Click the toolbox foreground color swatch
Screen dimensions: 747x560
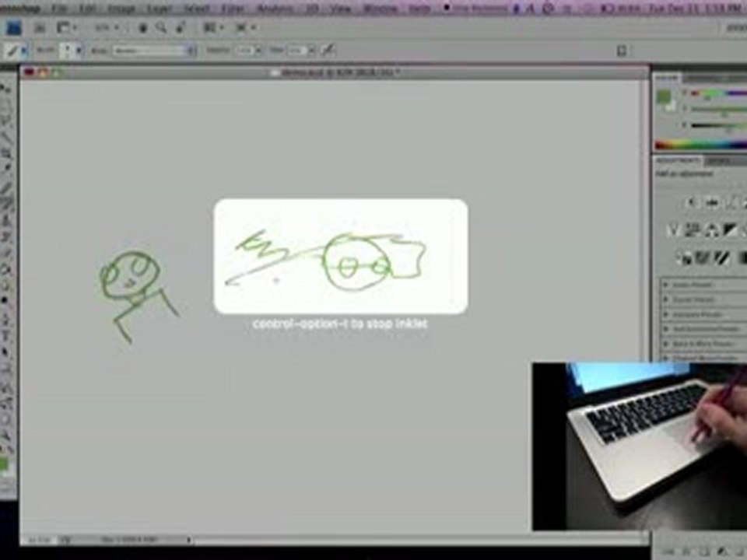(x=4, y=464)
